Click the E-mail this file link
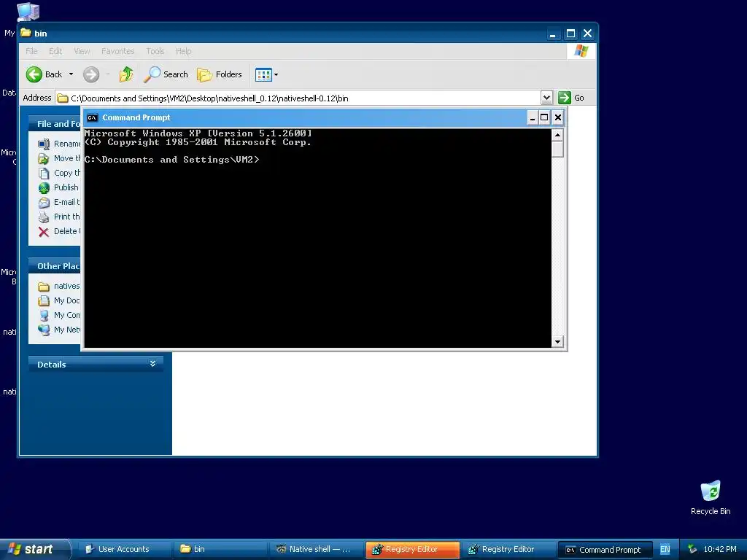This screenshot has height=560, width=747. pyautogui.click(x=60, y=202)
